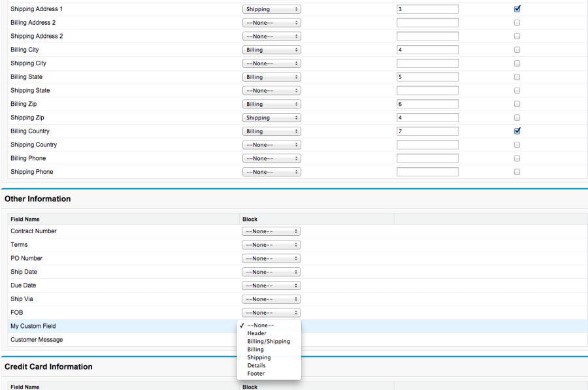This screenshot has height=390, width=588.
Task: Click the empty Shipping City order field
Action: point(427,63)
